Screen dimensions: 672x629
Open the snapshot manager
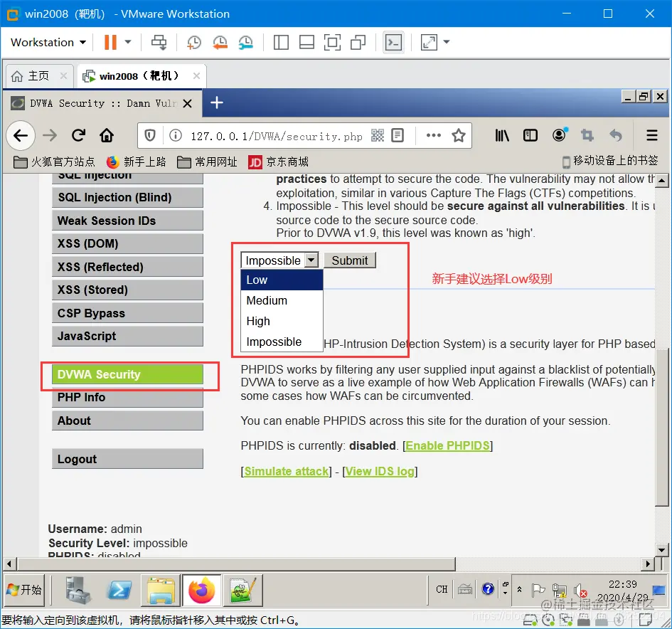coord(246,42)
